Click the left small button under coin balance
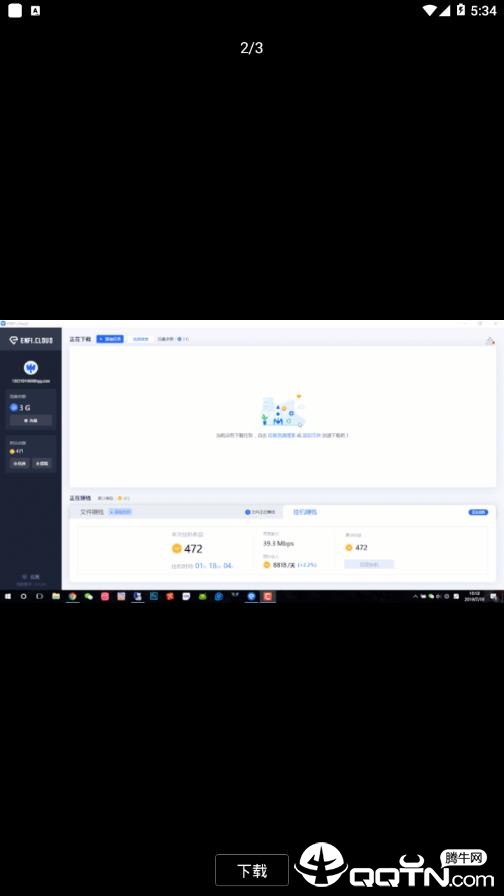This screenshot has height=896, width=504. (x=19, y=463)
